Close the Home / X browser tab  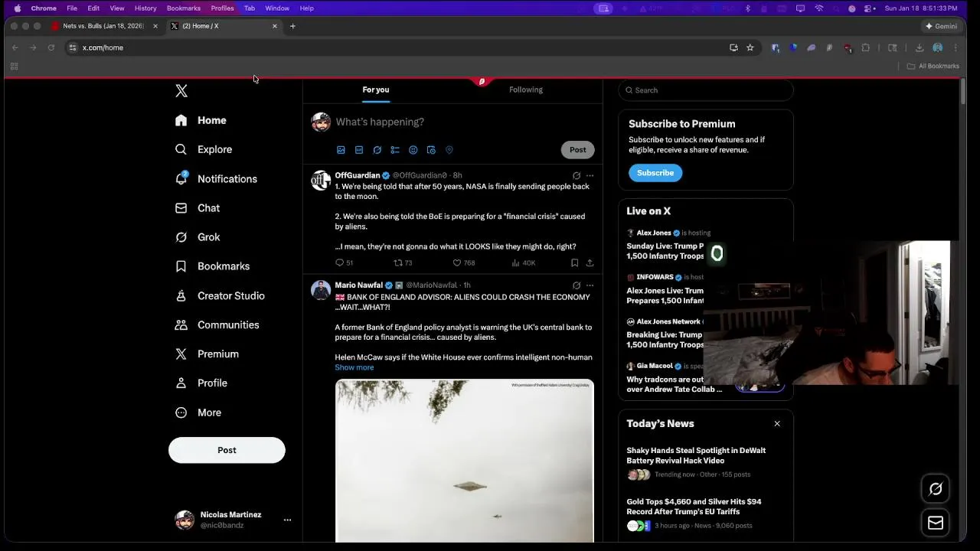(x=275, y=26)
